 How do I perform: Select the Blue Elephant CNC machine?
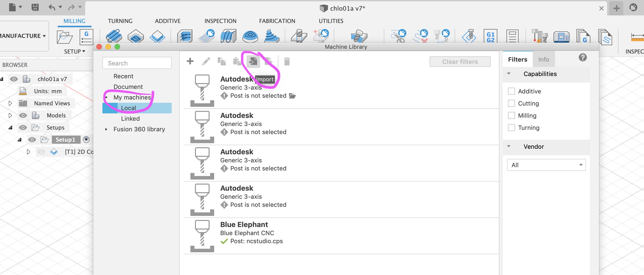(x=341, y=236)
